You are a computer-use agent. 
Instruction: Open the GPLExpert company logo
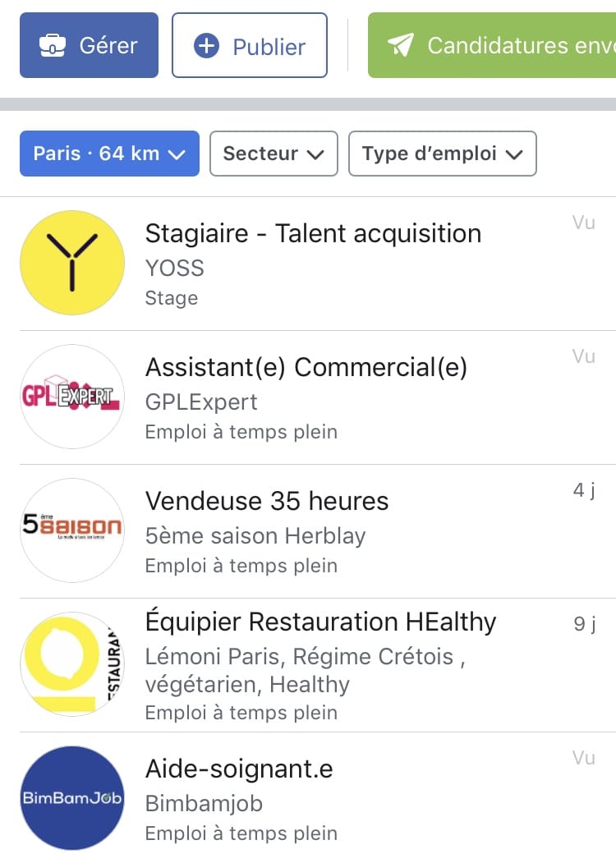click(72, 397)
